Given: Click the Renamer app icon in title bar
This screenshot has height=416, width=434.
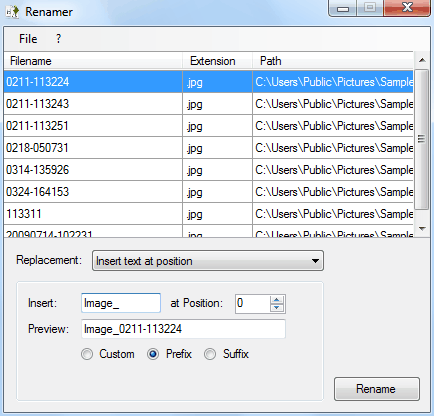Looking at the screenshot, I should (12, 12).
